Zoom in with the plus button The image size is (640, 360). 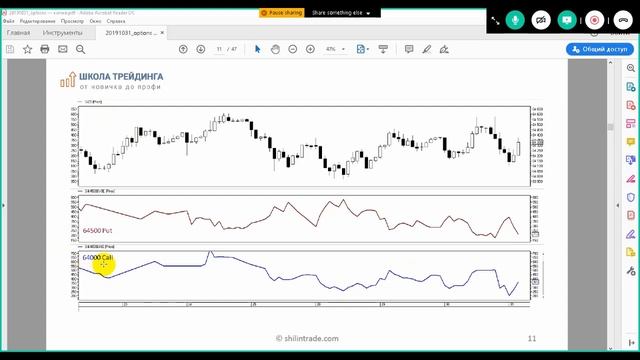310,49
